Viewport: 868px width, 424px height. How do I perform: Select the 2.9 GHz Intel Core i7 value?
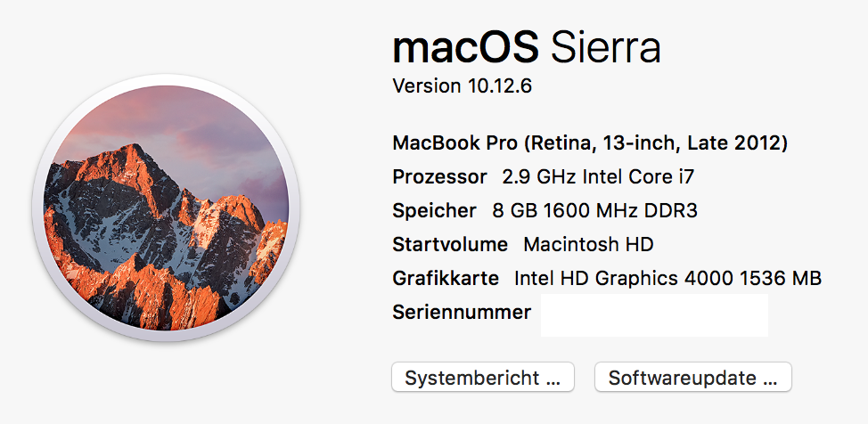click(x=598, y=176)
